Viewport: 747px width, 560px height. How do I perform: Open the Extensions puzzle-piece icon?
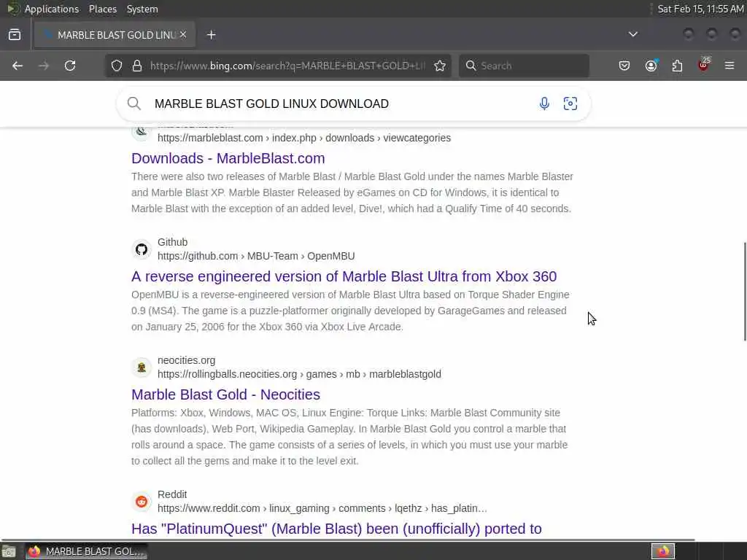(677, 66)
